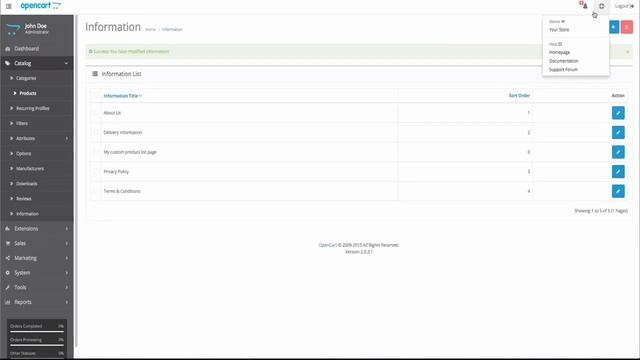
Task: Click the Other Statuses stat label
Action: (x=23, y=353)
